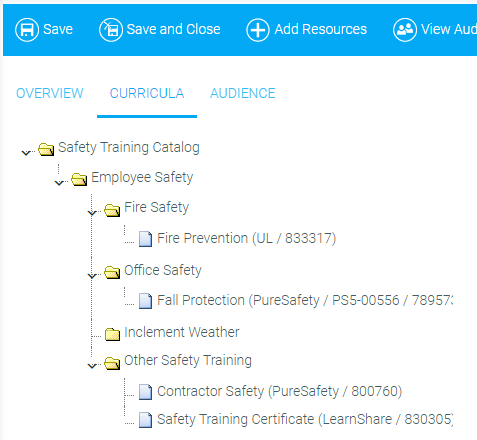The width and height of the screenshot is (477, 440).
Task: Select the Safety Training Certificate item
Action: (305, 419)
